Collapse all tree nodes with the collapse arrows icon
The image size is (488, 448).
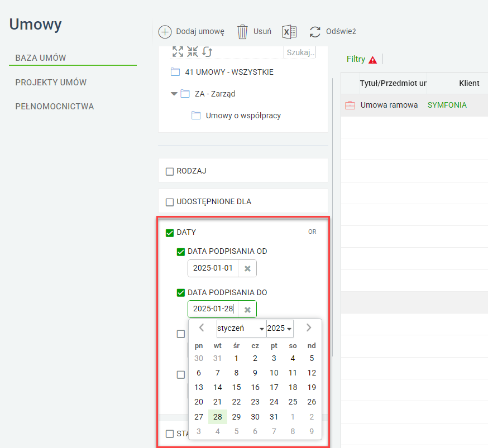[x=193, y=52]
